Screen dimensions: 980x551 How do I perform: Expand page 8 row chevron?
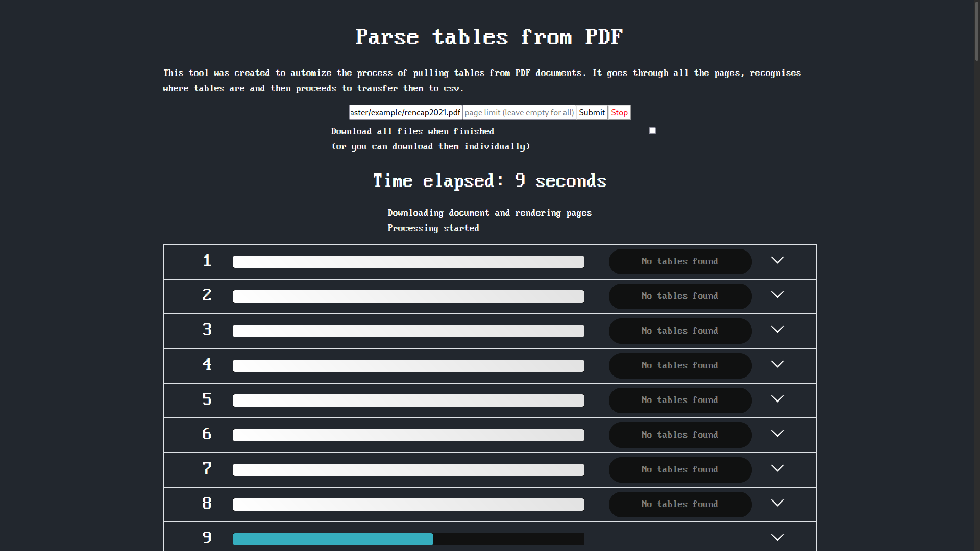click(x=777, y=503)
